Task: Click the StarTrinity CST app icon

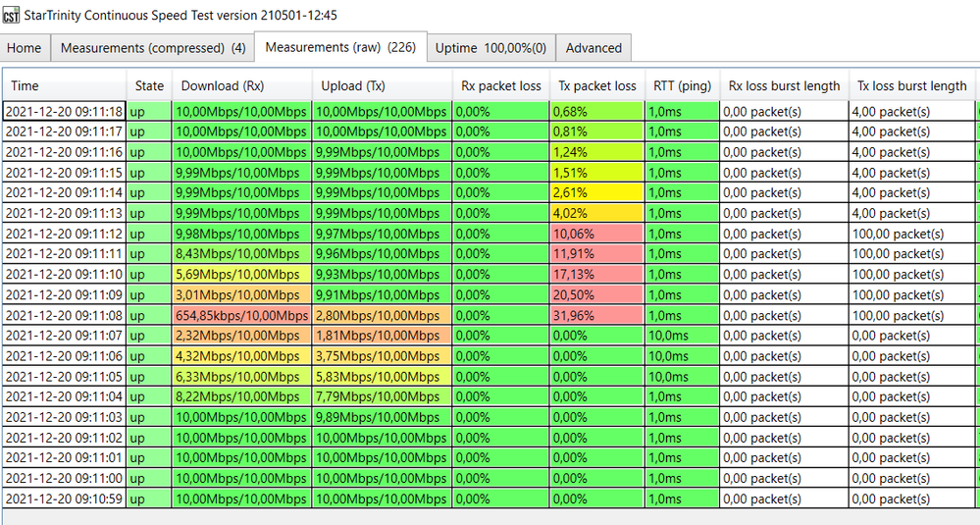Action: point(12,16)
